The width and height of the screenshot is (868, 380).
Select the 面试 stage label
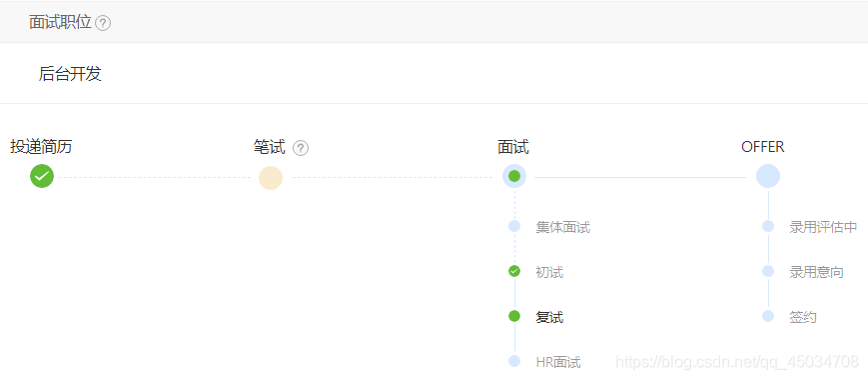(x=513, y=147)
